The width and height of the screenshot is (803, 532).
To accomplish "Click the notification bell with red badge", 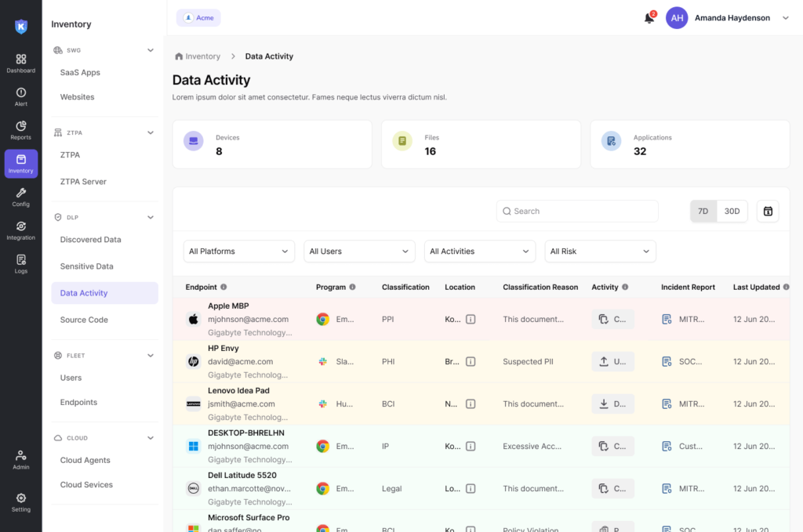I will pyautogui.click(x=649, y=17).
